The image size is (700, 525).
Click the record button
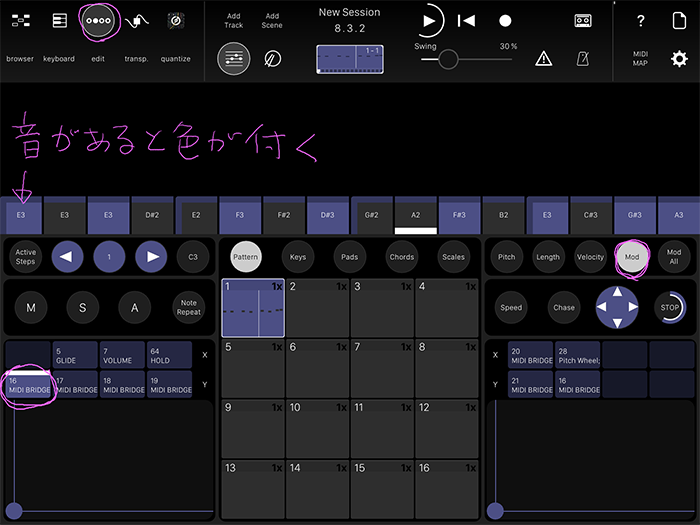click(x=505, y=21)
